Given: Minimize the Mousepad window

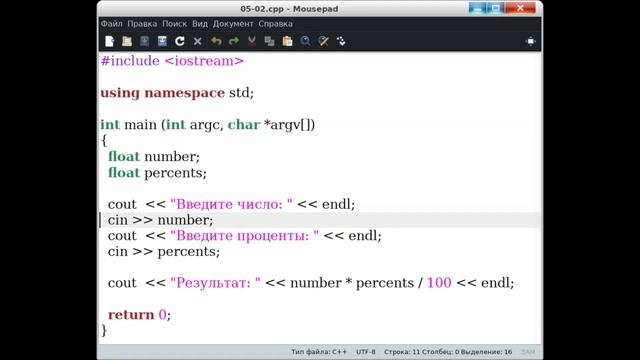Looking at the screenshot, I should coord(477,8).
